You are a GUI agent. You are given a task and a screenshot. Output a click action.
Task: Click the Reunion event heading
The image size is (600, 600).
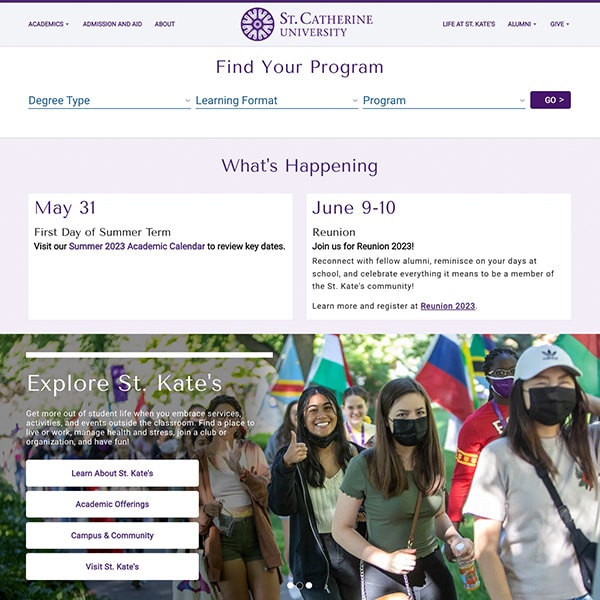334,232
